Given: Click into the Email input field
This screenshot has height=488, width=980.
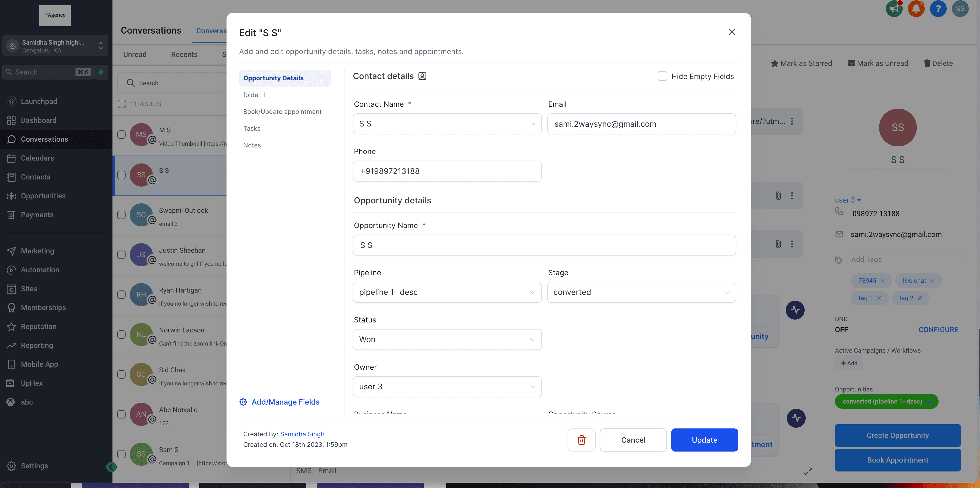Looking at the screenshot, I should click(642, 124).
